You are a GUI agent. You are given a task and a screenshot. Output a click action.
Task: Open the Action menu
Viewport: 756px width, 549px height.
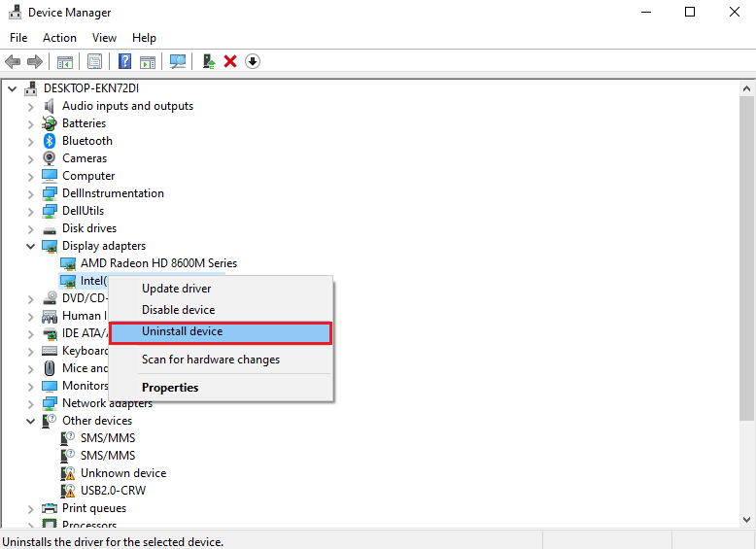pyautogui.click(x=60, y=38)
